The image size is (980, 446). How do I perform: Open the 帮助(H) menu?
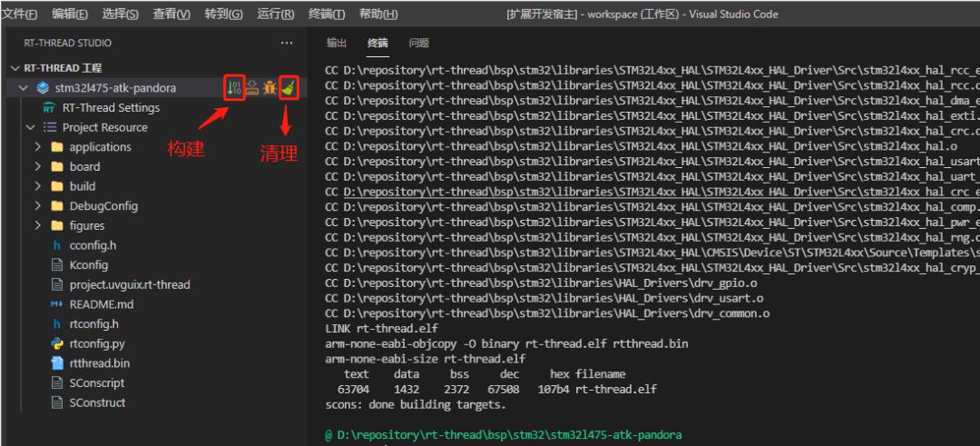(x=378, y=14)
